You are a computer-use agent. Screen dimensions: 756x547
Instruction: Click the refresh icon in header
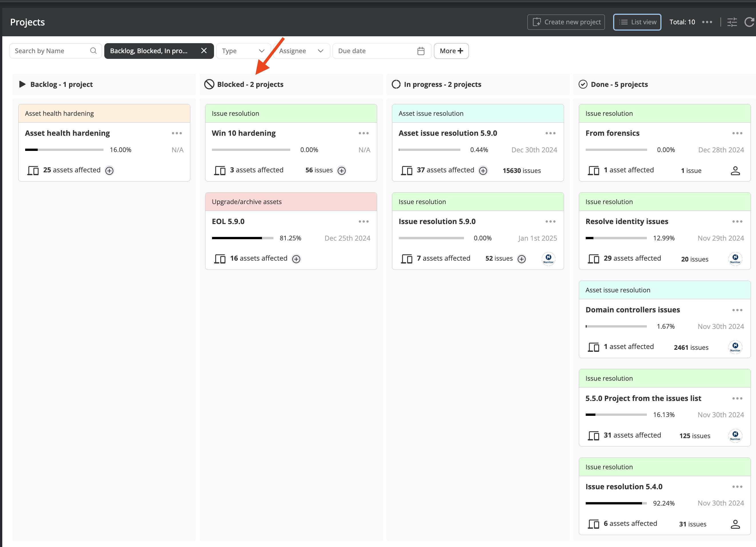click(x=749, y=22)
